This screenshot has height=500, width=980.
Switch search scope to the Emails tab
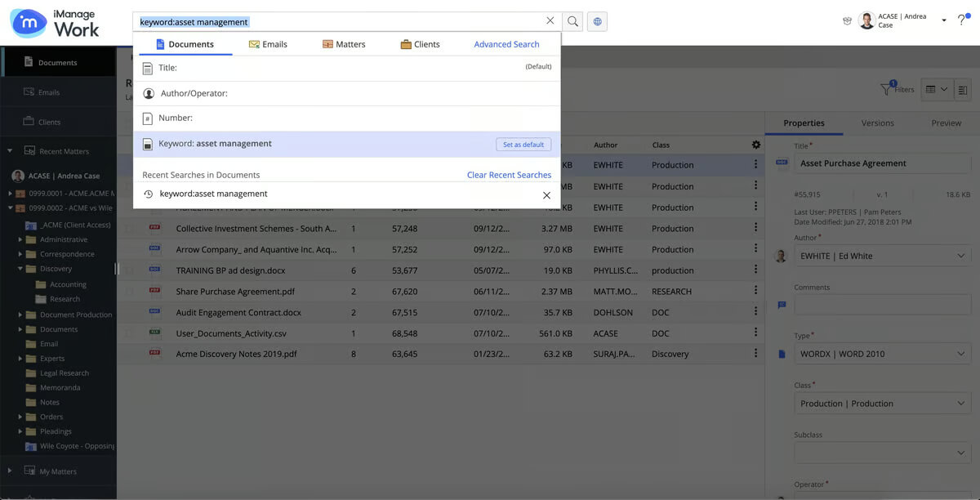pyautogui.click(x=268, y=44)
